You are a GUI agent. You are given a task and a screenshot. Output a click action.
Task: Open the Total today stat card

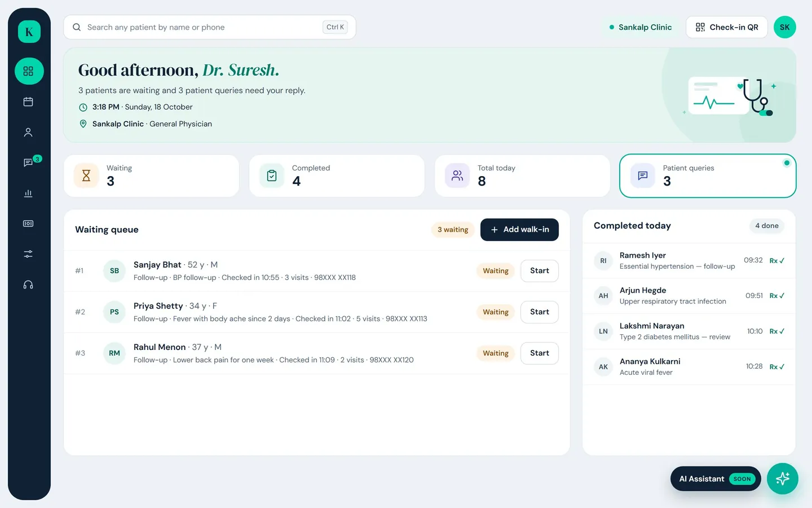click(x=522, y=176)
